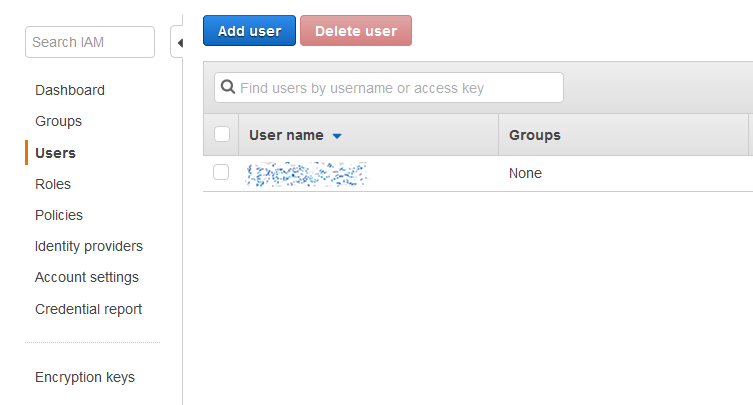Click the Groups column header
This screenshot has width=753, height=405.
[x=535, y=135]
